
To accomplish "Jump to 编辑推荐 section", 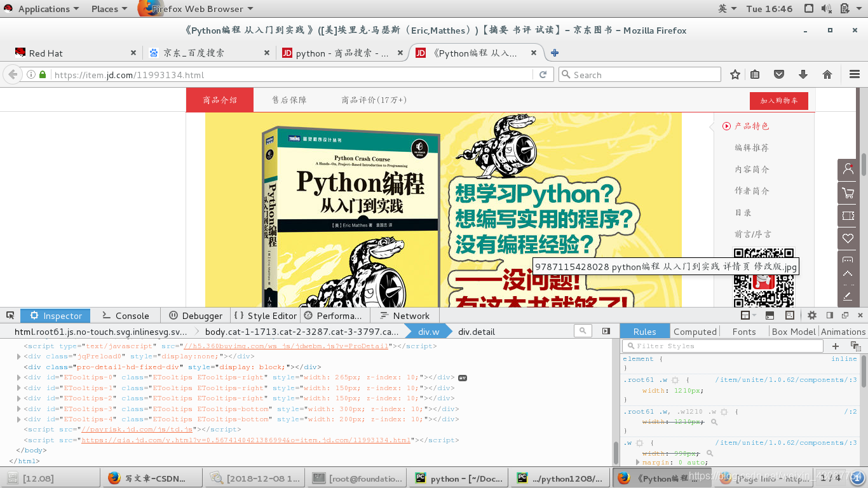I will tap(752, 147).
